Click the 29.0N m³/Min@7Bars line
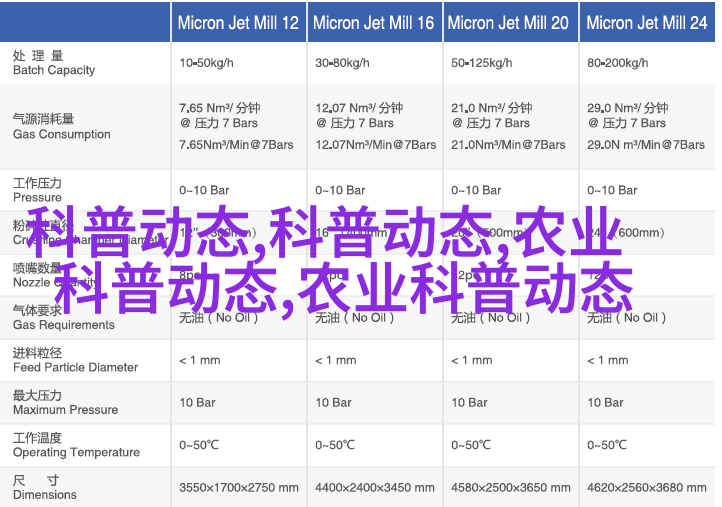Screen dimensions: 722x507 [x=646, y=145]
